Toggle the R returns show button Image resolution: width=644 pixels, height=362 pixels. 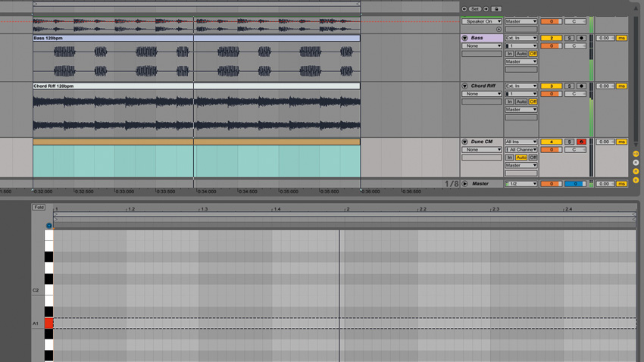636,163
